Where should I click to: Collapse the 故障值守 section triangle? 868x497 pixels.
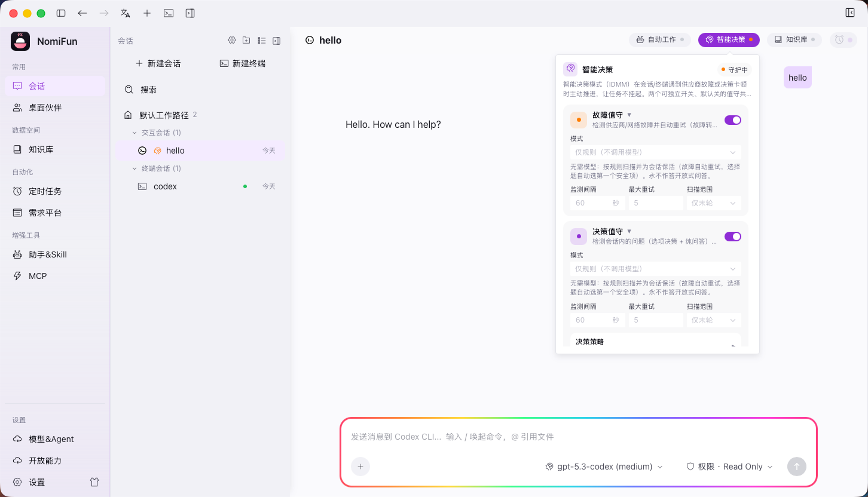click(629, 115)
